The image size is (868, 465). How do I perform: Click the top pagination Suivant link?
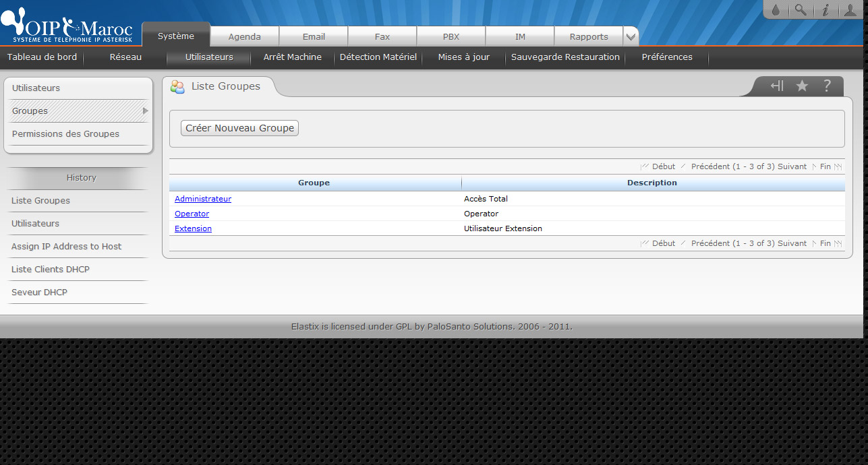(792, 166)
